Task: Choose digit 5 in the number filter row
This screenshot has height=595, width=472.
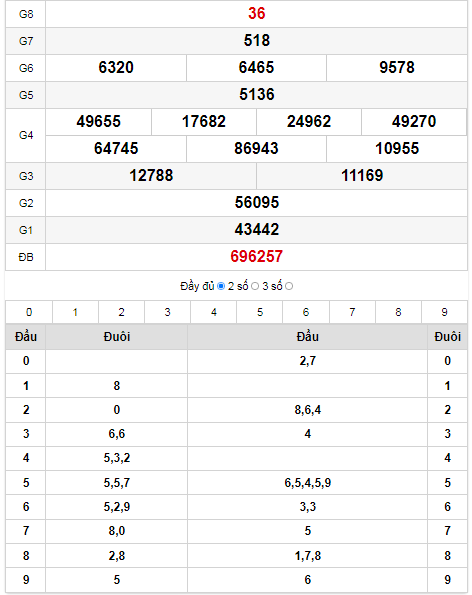Action: 260,312
